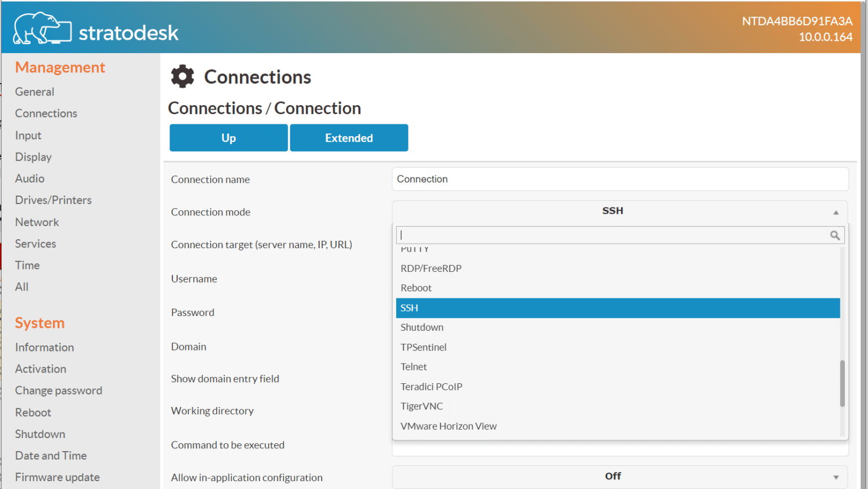Click the Management section heading
The image size is (868, 489).
pos(60,67)
